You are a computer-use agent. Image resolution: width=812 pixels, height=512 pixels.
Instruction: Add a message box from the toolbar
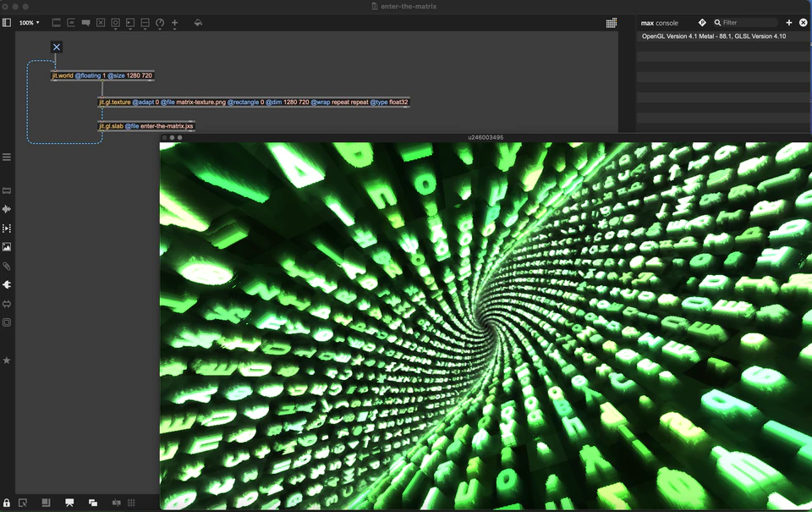pyautogui.click(x=71, y=23)
